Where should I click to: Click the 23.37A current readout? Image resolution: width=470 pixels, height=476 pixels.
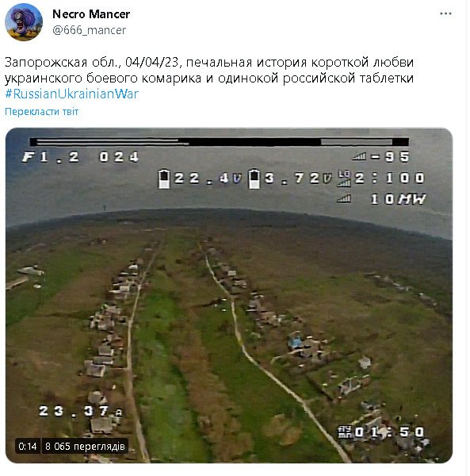click(81, 411)
